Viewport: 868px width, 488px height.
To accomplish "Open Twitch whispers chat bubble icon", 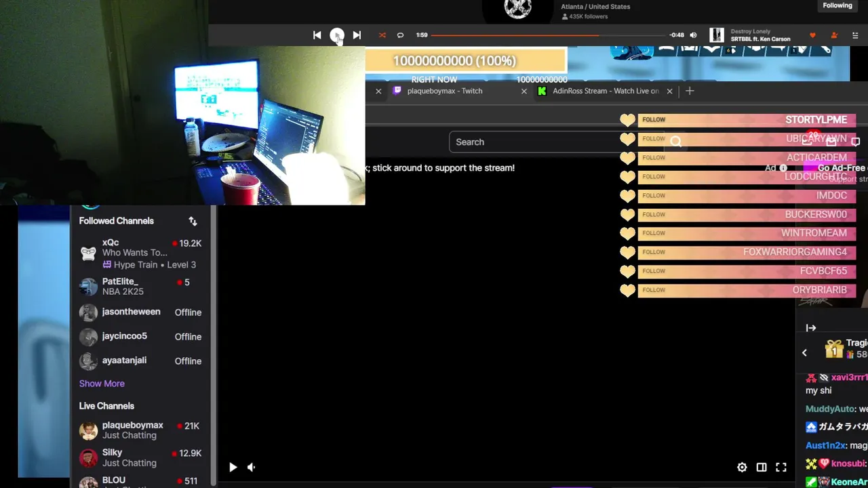I will (x=856, y=142).
